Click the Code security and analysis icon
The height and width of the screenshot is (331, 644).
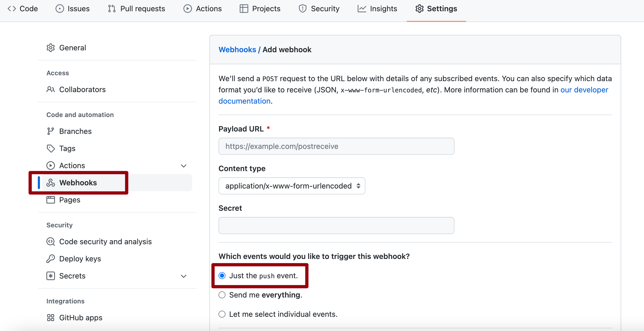coord(50,242)
